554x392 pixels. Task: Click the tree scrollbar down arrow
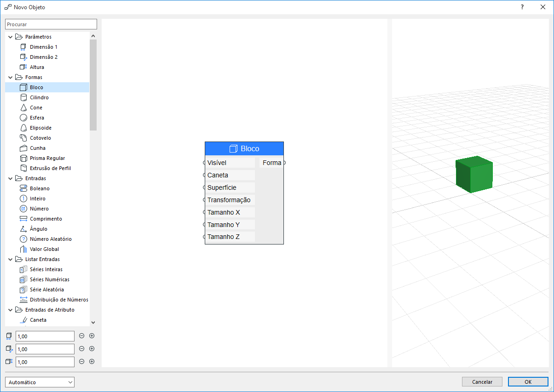(93, 323)
